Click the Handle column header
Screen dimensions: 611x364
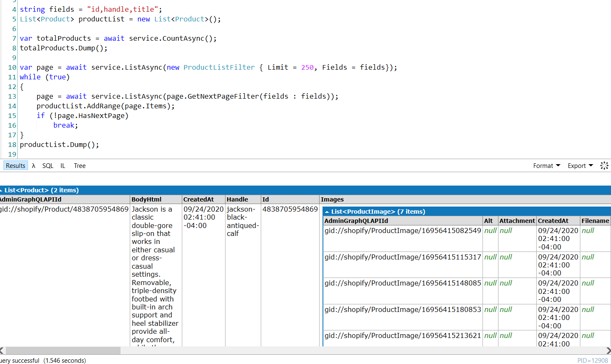(237, 199)
